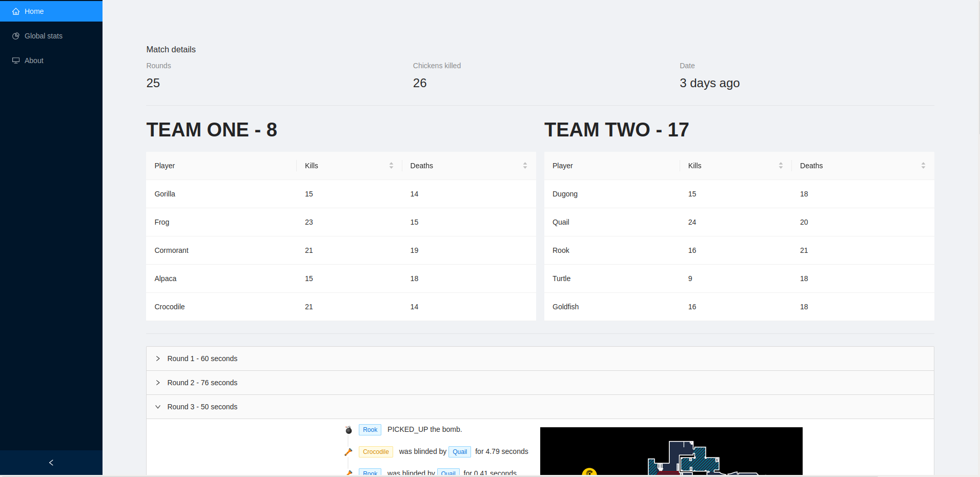The image size is (980, 477).
Task: Sort Team Two table by Deaths
Action: pyautogui.click(x=923, y=166)
